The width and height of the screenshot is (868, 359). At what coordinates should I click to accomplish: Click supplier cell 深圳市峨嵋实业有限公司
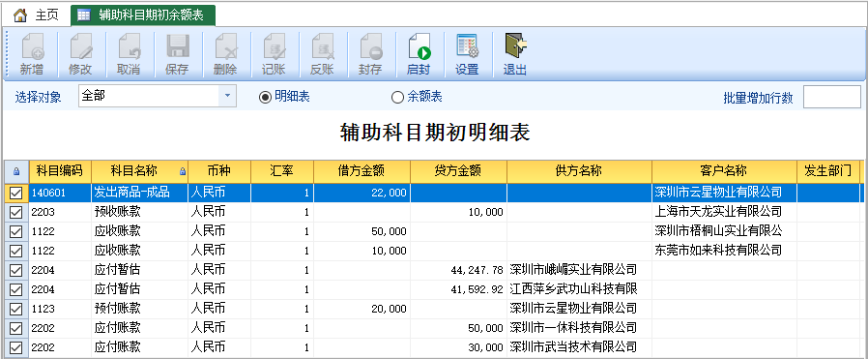579,270
